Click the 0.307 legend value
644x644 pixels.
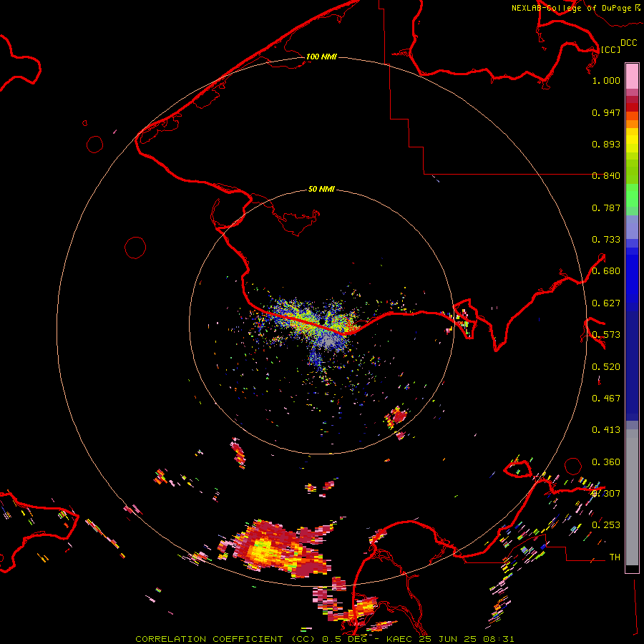[606, 494]
